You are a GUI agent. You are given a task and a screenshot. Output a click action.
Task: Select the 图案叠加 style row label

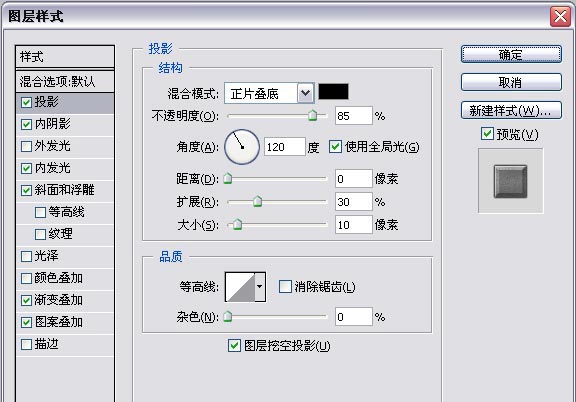point(58,322)
